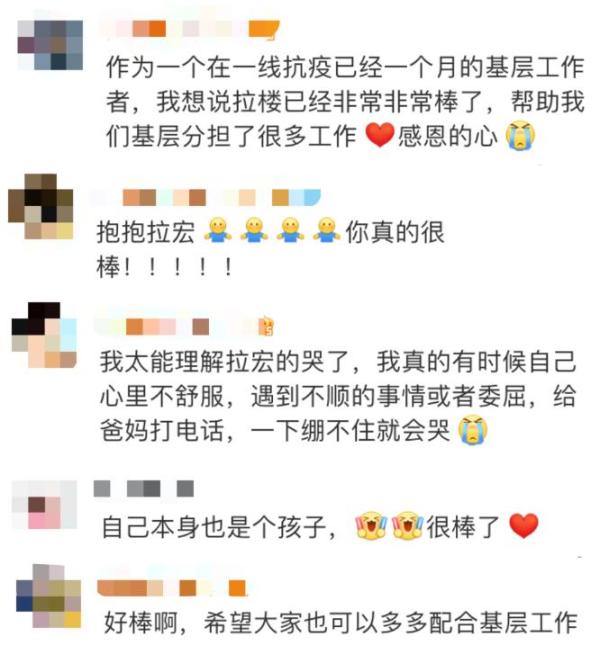Click the last hug emoji before 你真的很
The height and width of the screenshot is (654, 600).
326,230
